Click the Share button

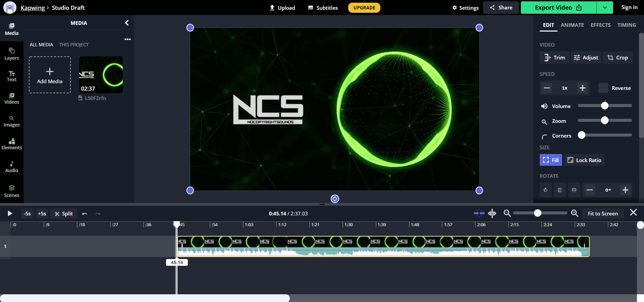point(501,7)
